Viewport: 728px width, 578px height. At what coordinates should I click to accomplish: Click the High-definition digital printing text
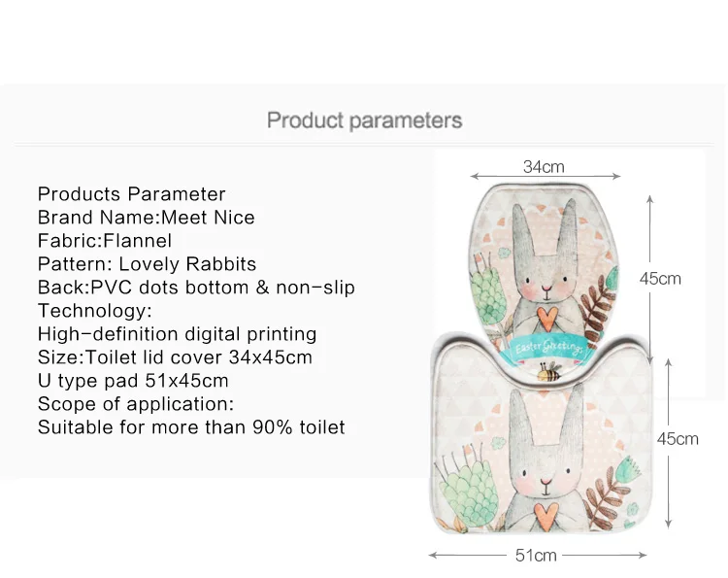point(177,334)
